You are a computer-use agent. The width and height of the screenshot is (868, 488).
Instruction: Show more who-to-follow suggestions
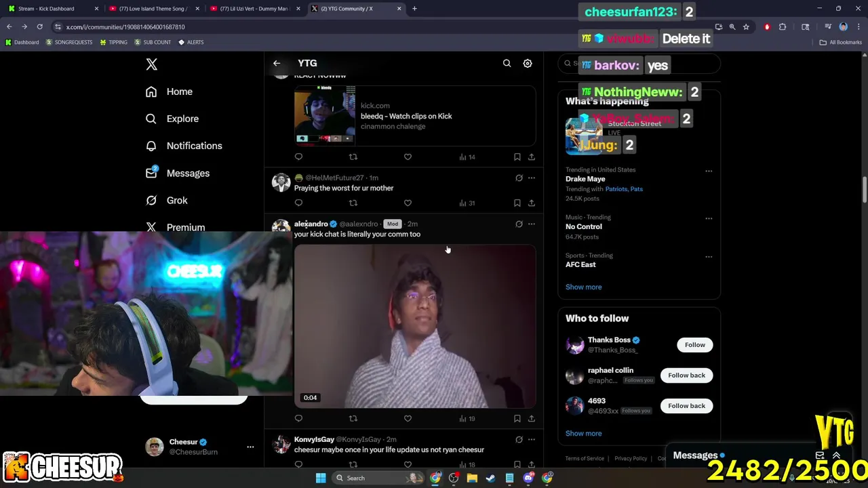point(583,433)
